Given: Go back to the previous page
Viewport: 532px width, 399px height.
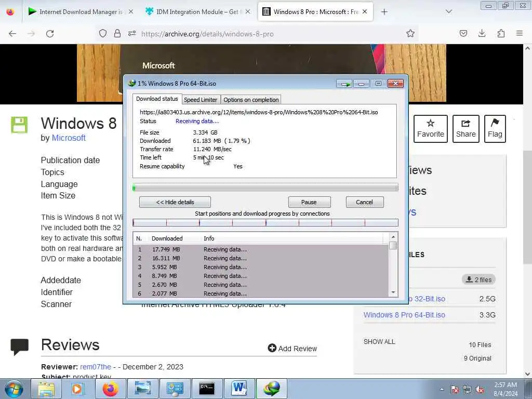Looking at the screenshot, I should (12, 34).
